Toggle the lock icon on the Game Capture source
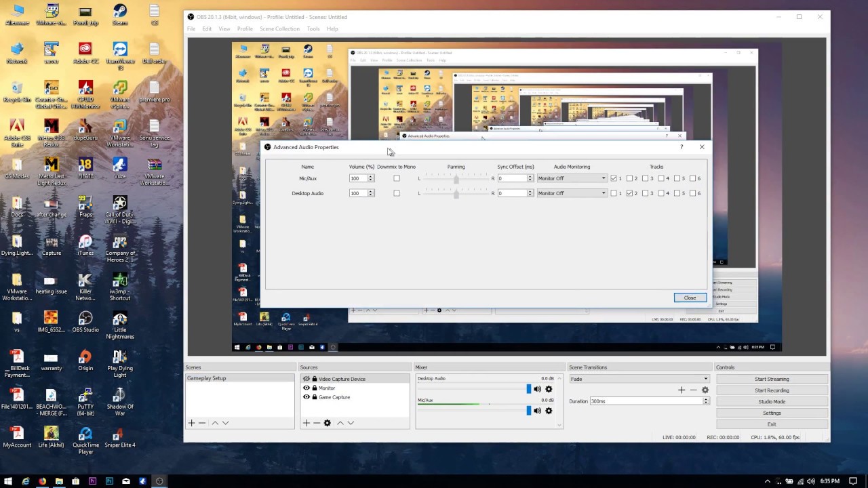 pos(315,397)
